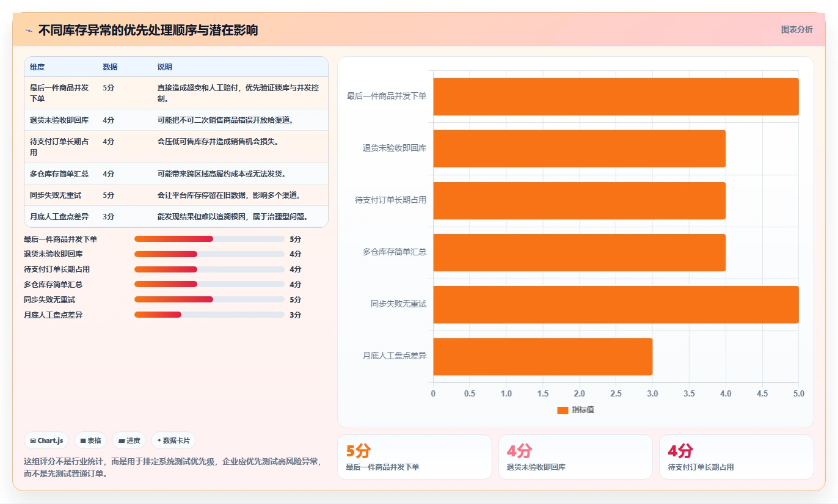Click the 月底人工盘点差异 progress bar

[209, 315]
